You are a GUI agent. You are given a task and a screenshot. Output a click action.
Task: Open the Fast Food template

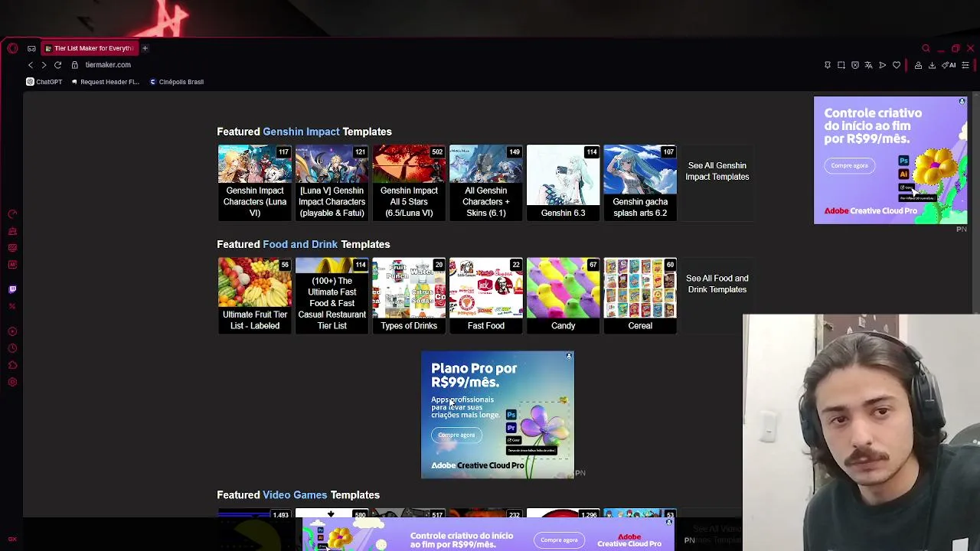pyautogui.click(x=486, y=295)
